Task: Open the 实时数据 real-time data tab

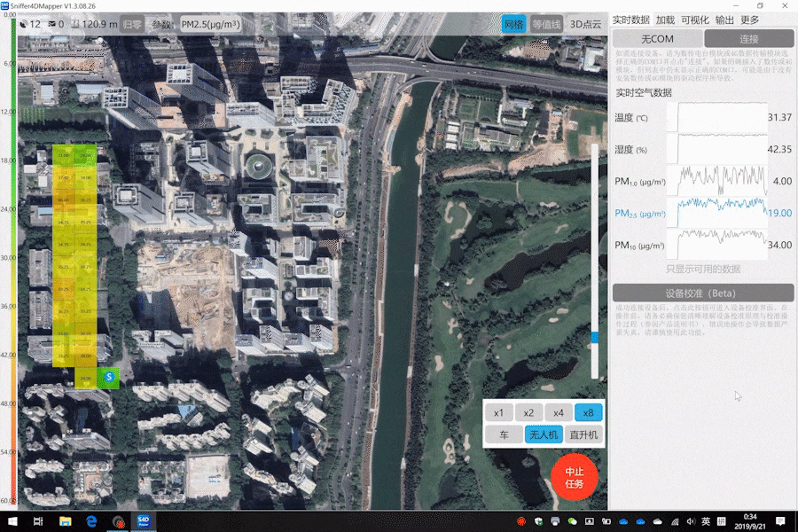Action: 631,20
